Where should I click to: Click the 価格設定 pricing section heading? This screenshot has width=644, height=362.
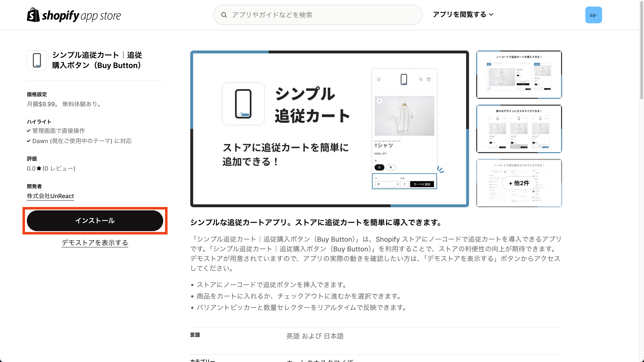coord(37,94)
